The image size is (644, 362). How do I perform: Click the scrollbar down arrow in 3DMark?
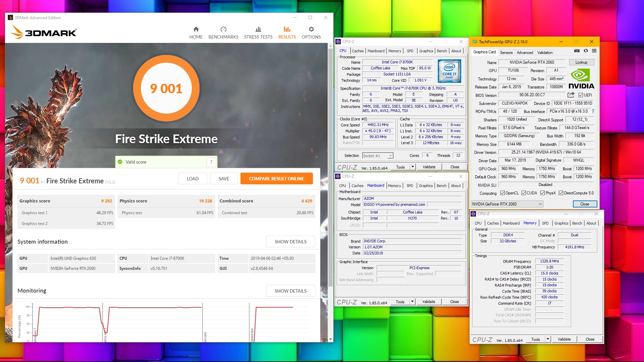click(x=330, y=339)
